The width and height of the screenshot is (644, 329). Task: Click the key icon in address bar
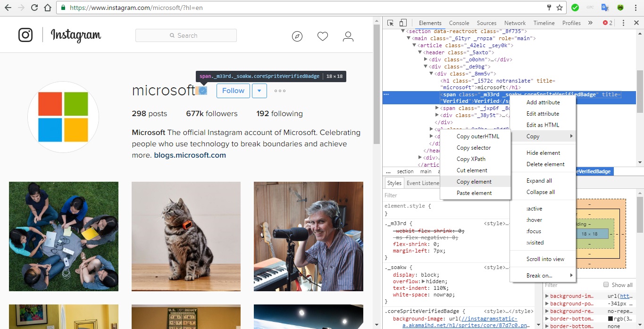[x=549, y=8]
